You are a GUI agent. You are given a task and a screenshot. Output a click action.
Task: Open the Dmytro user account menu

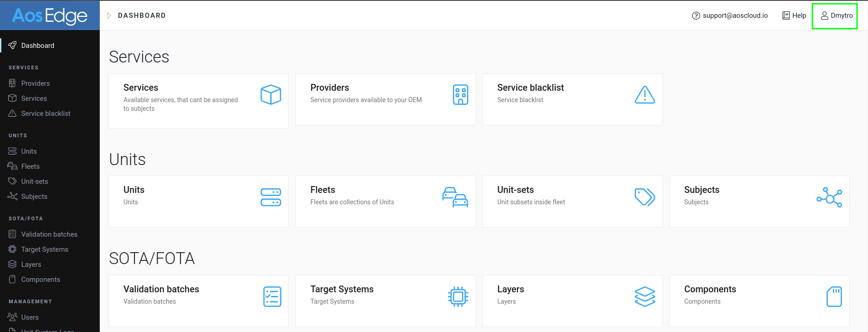click(837, 16)
